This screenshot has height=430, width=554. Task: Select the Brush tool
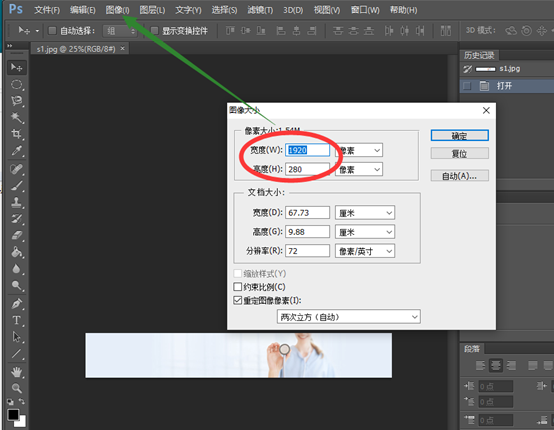click(16, 185)
